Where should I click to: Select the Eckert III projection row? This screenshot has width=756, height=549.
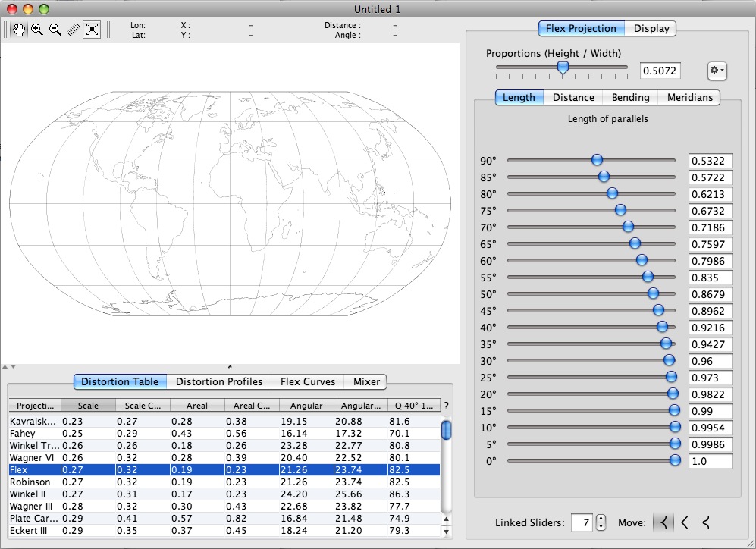[x=224, y=530]
